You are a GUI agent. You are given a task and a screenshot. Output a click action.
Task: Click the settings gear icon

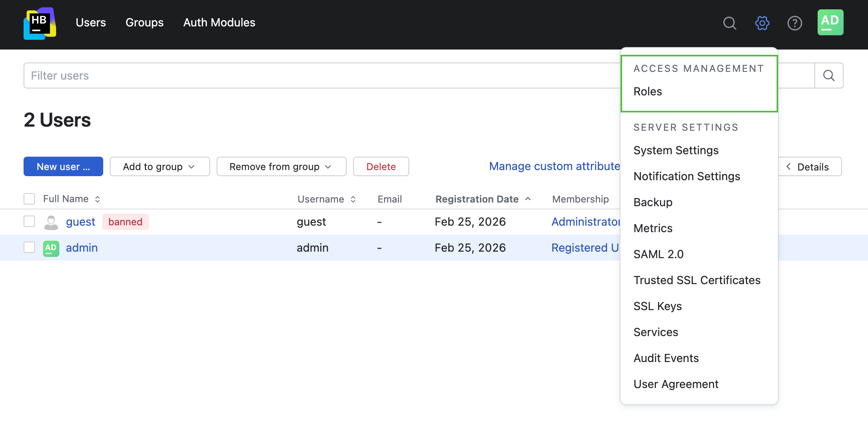pos(762,23)
